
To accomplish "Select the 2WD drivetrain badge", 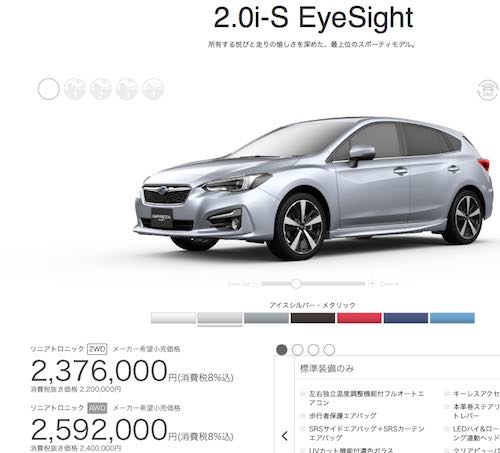I will 97,349.
